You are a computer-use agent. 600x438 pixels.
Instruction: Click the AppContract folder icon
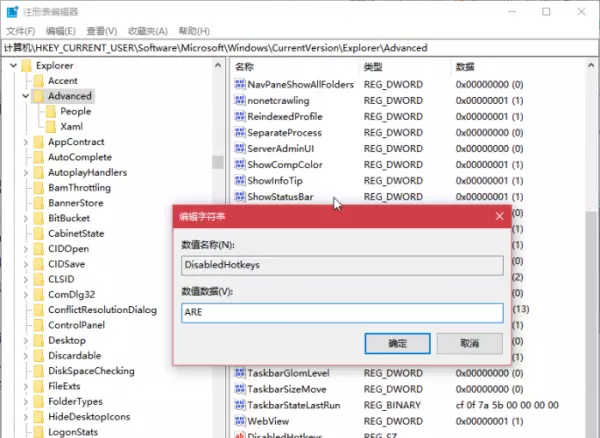coord(39,142)
